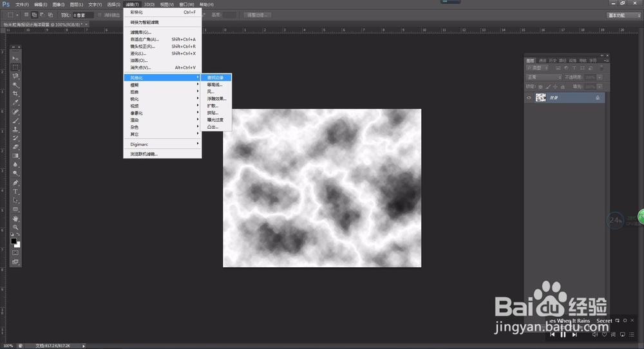Screen dimensions: 644x349
Task: Swap foreground and background colors
Action: coord(19,234)
